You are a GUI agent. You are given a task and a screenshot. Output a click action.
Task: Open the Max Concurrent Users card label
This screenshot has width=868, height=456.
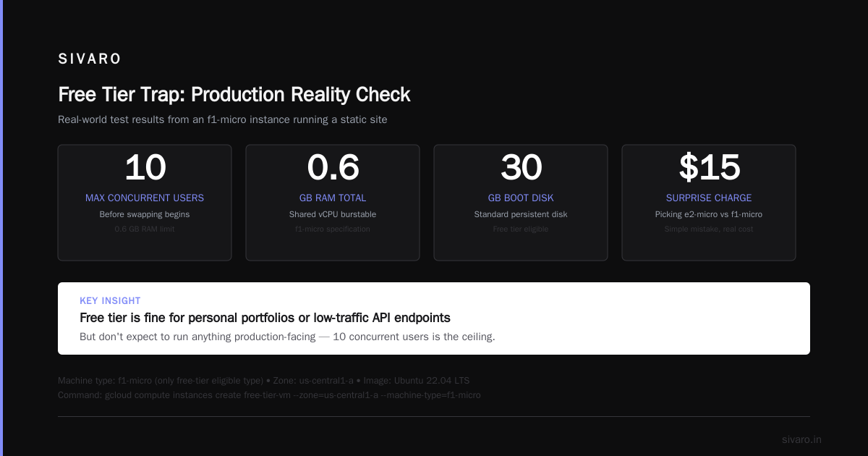click(x=145, y=198)
